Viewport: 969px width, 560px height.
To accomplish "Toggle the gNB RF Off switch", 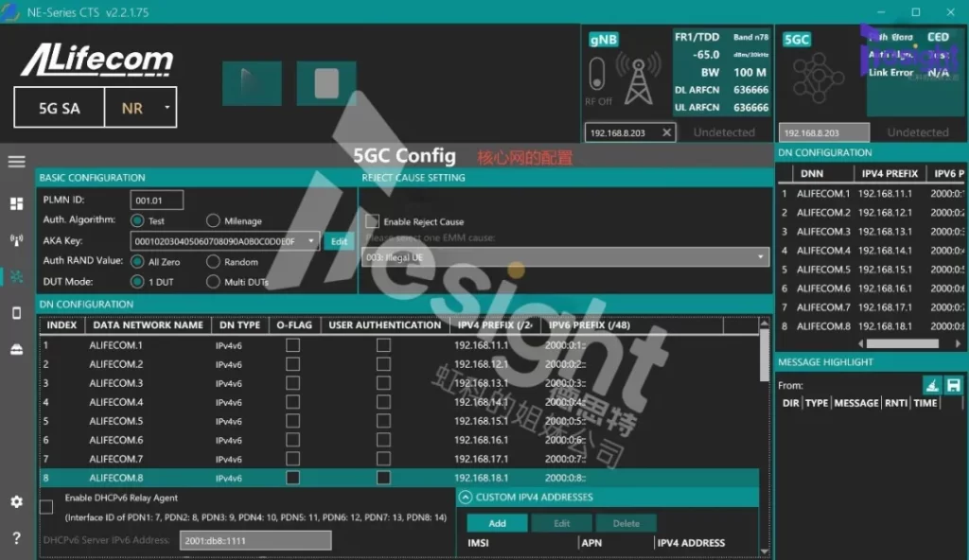I will [x=597, y=75].
